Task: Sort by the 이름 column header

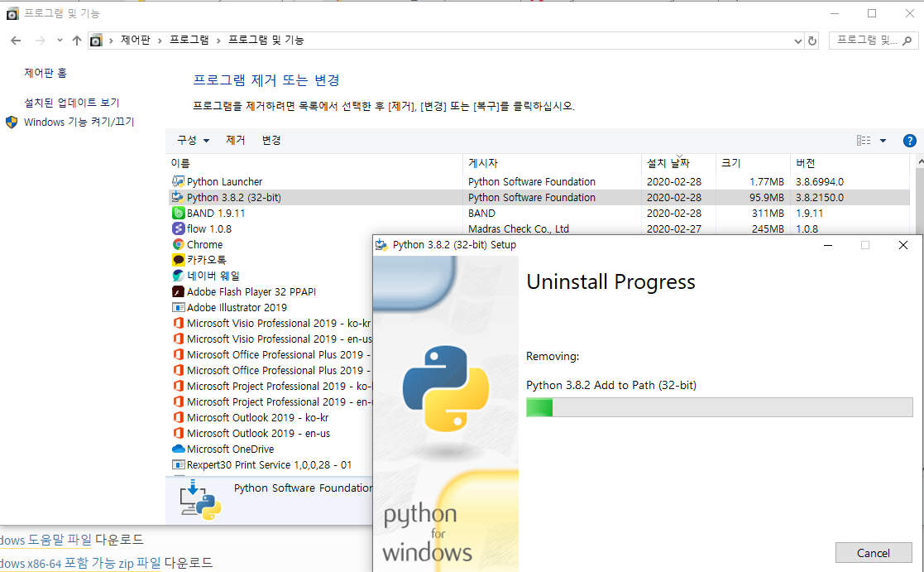Action: pyautogui.click(x=315, y=163)
